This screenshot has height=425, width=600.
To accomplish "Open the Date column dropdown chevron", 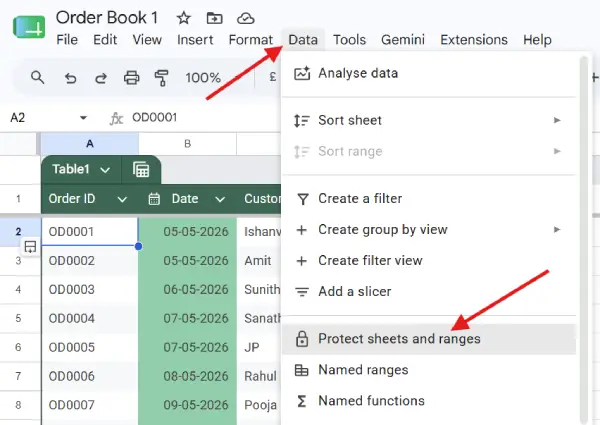I will coord(220,199).
